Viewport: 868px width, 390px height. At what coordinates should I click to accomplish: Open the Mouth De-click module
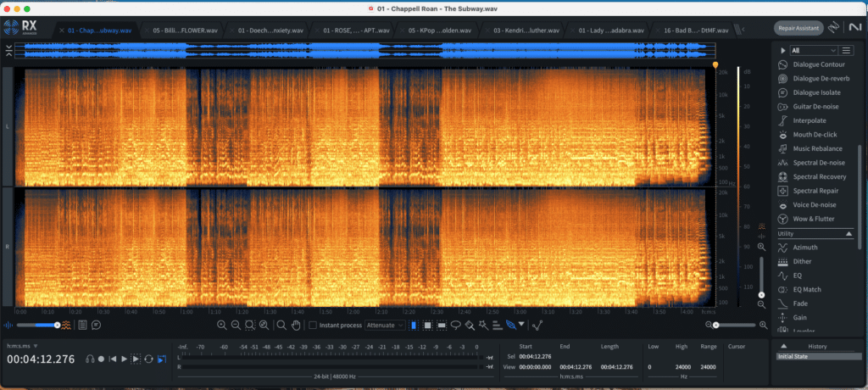tap(807, 135)
